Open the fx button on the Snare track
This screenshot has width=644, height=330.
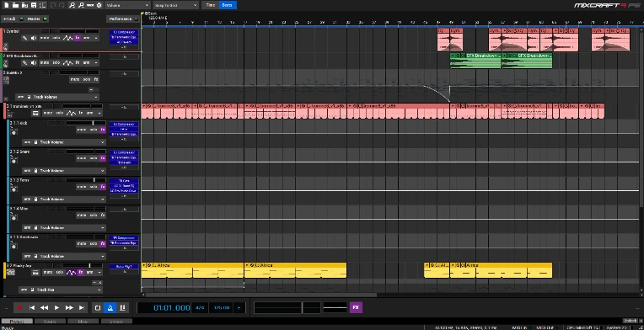pos(103,158)
